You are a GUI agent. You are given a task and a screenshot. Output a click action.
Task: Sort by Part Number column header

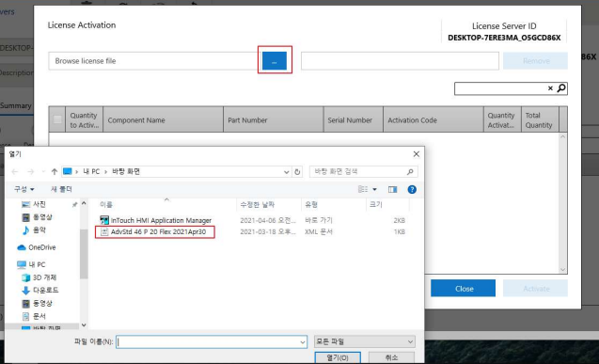tap(274, 120)
